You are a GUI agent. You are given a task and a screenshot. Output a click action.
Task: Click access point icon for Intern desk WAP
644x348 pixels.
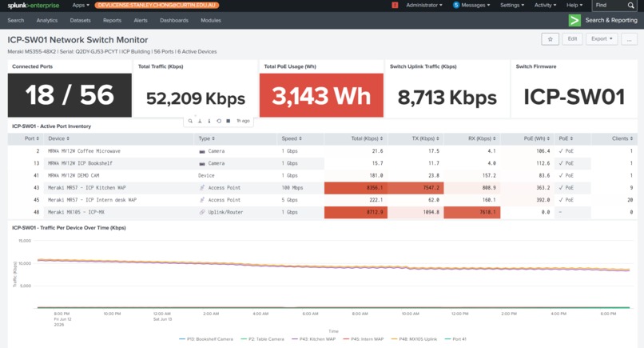[x=202, y=200]
